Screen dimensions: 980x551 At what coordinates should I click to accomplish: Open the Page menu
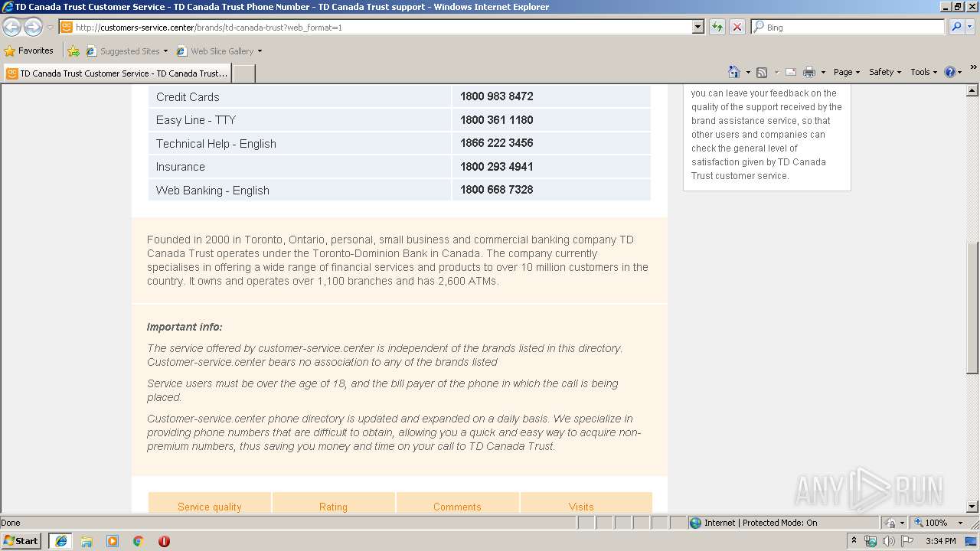click(847, 72)
